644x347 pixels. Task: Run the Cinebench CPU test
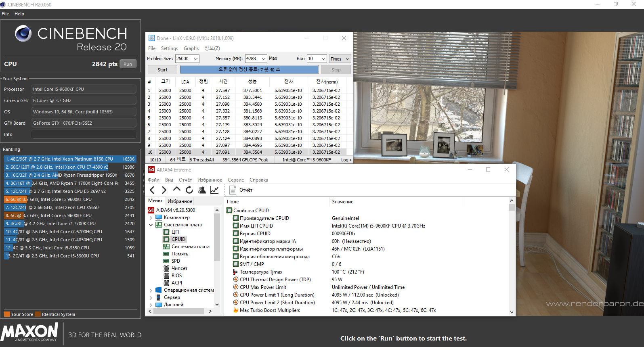pos(128,64)
